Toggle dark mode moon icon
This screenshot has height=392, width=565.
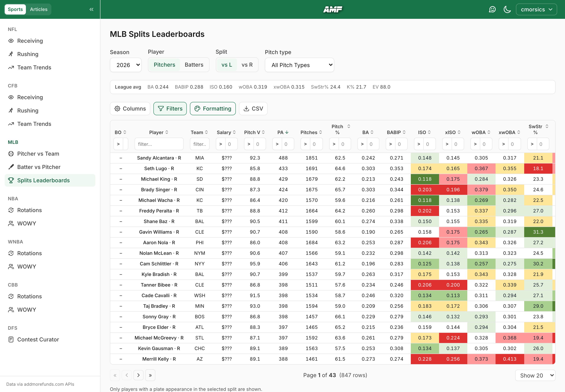click(x=507, y=9)
